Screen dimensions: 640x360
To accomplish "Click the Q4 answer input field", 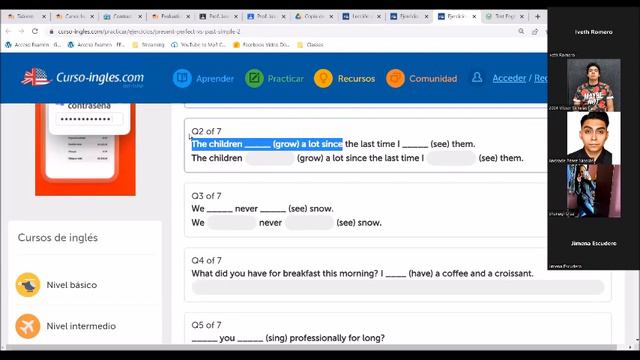I will [x=398, y=287].
